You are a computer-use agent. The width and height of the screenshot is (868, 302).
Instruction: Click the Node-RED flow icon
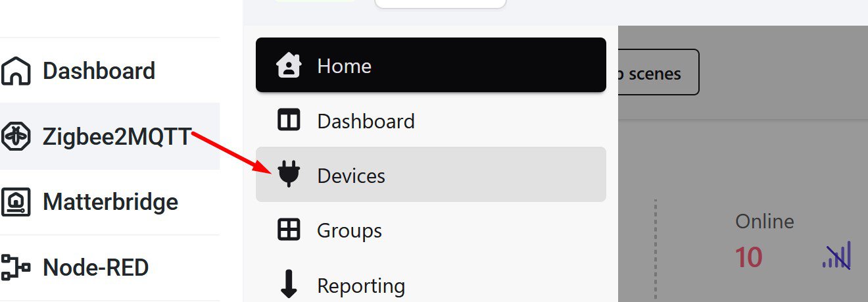click(x=16, y=268)
